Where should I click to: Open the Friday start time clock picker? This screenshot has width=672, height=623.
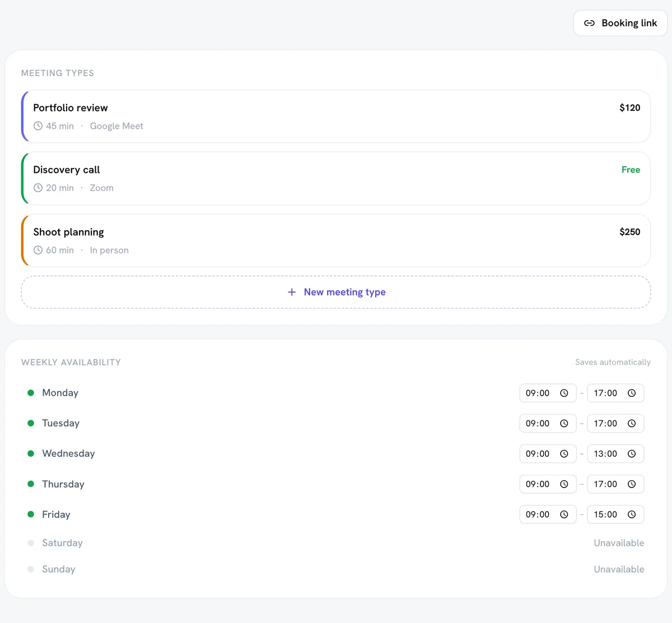click(564, 514)
